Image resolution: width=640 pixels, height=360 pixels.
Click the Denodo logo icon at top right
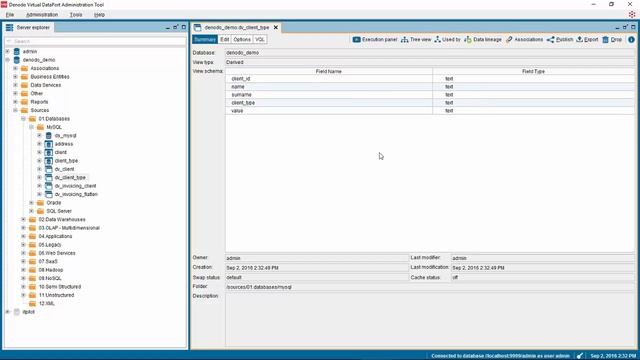pyautogui.click(x=632, y=14)
